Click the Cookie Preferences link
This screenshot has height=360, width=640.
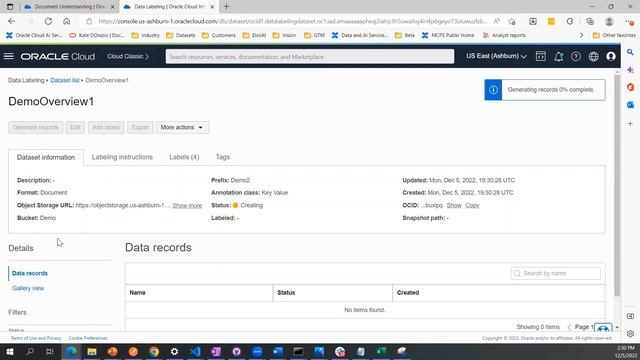(88, 338)
